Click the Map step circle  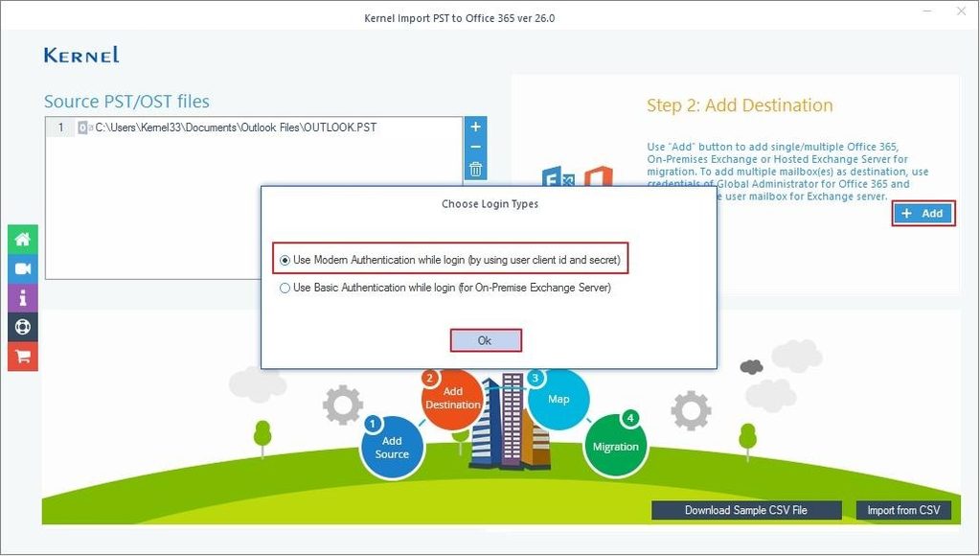tap(558, 399)
